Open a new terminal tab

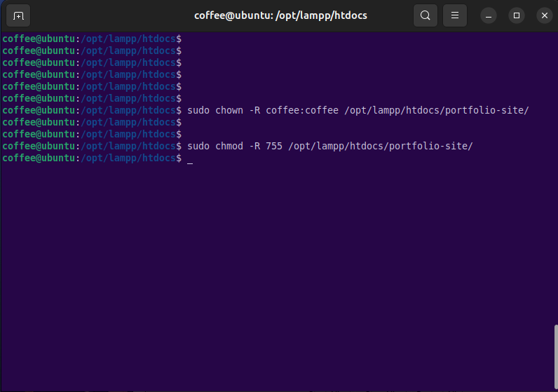(x=18, y=15)
